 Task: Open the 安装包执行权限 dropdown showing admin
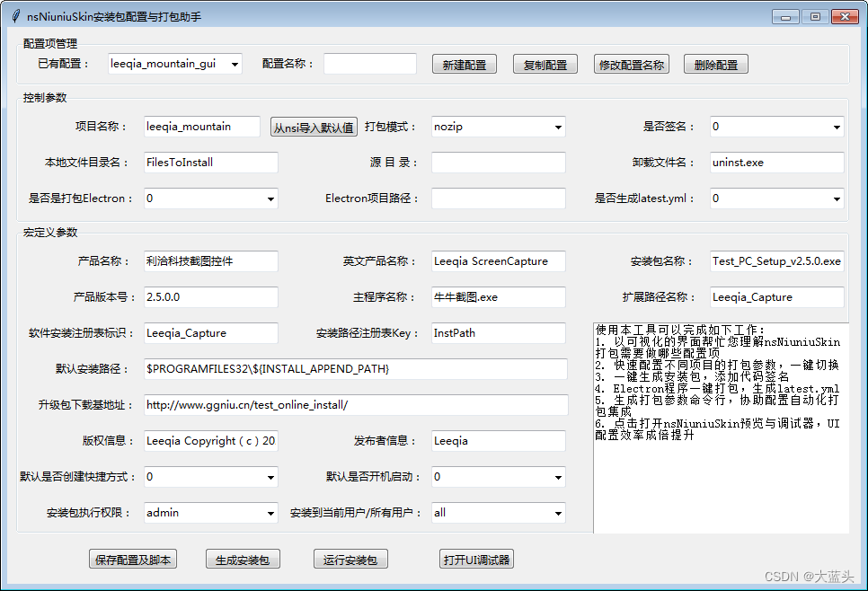tap(211, 513)
